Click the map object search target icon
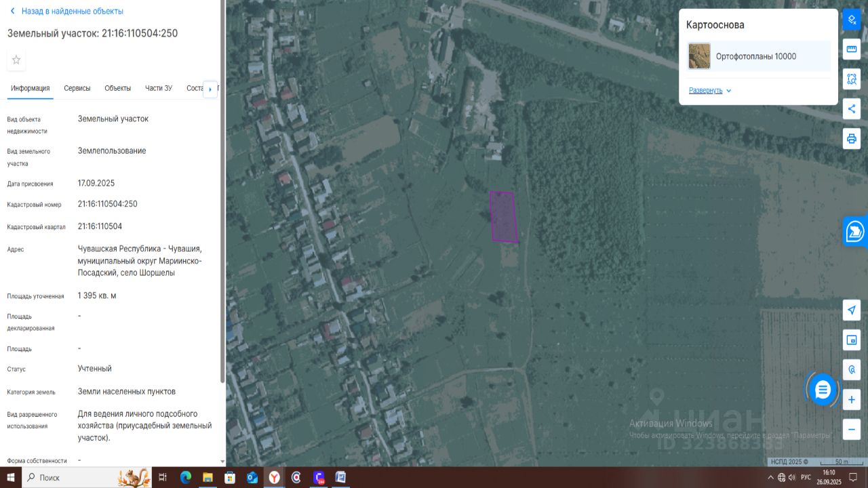The width and height of the screenshot is (868, 488). tap(852, 369)
